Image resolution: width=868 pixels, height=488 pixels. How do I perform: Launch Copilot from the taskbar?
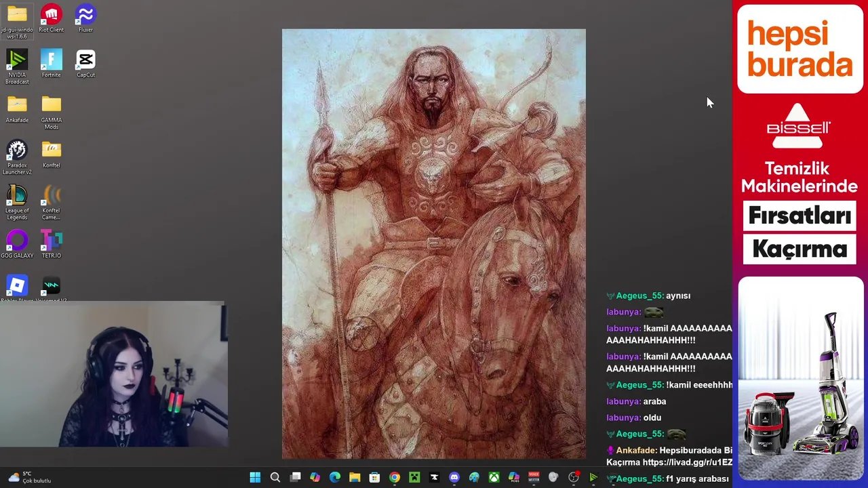[315, 478]
